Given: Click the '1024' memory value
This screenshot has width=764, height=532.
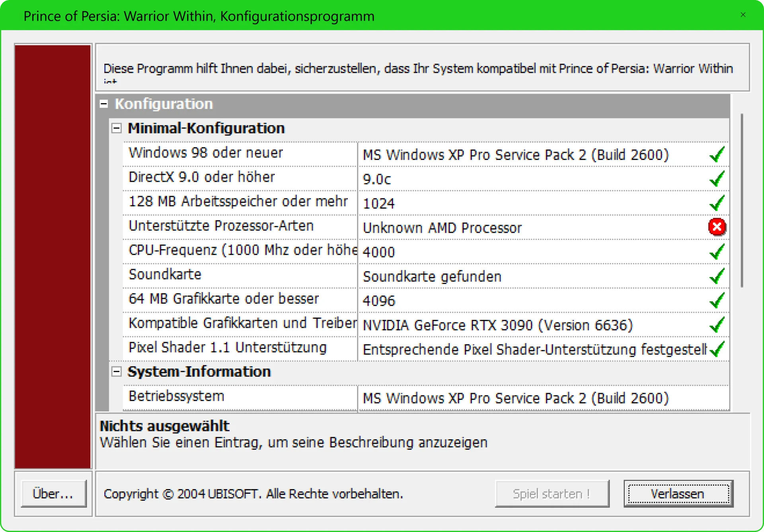Looking at the screenshot, I should 379,203.
